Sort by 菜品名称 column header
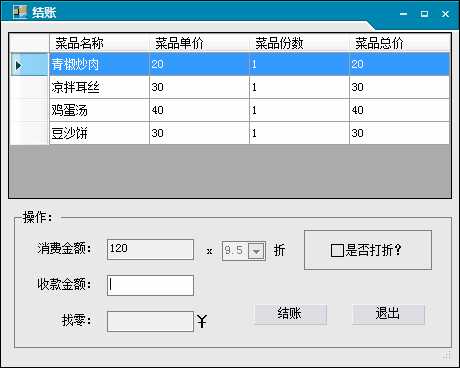460x368 pixels. pos(99,43)
